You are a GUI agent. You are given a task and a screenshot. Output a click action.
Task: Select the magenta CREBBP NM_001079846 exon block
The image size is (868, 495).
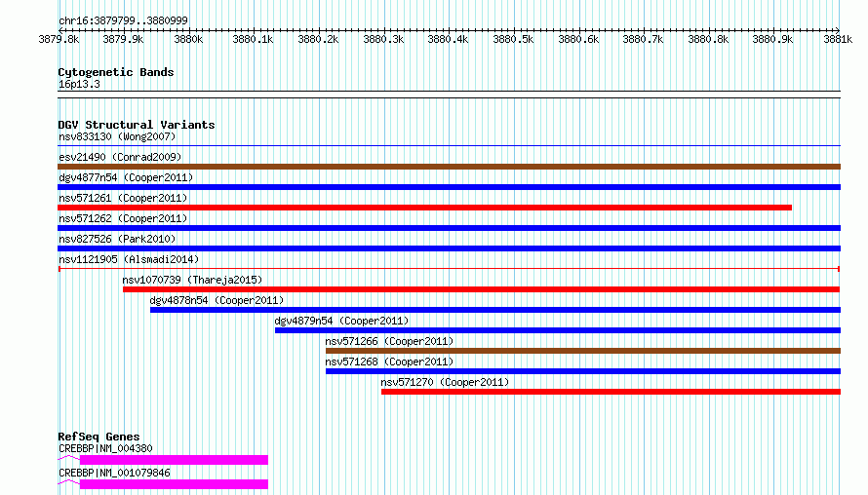tap(174, 484)
